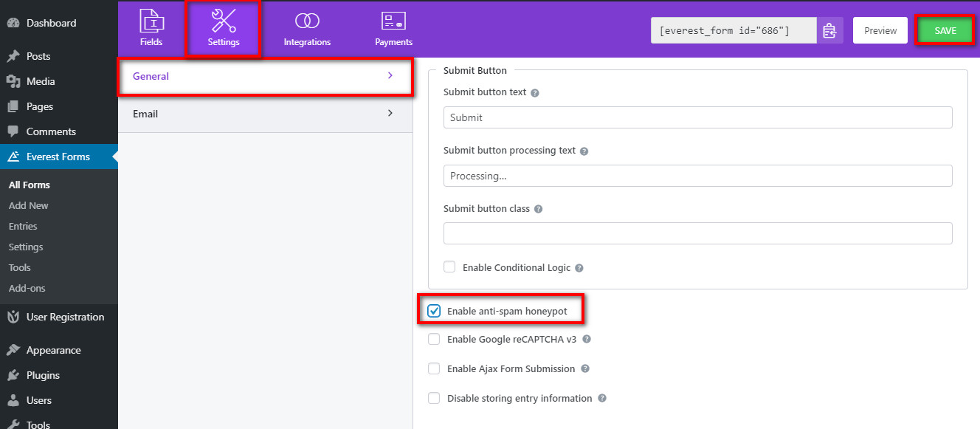Click the Pages icon in sidebar

13,106
